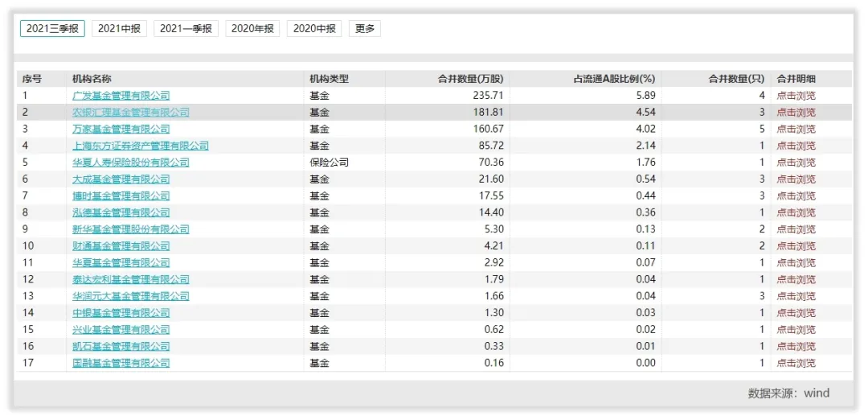Click 点击浏览 in the 兴业基金 row
868x420 pixels.
click(796, 330)
